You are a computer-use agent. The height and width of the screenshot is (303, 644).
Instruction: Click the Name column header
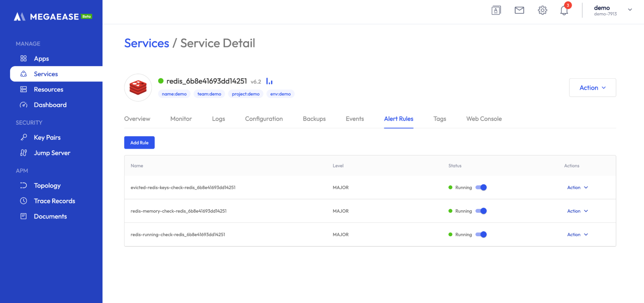tap(137, 166)
